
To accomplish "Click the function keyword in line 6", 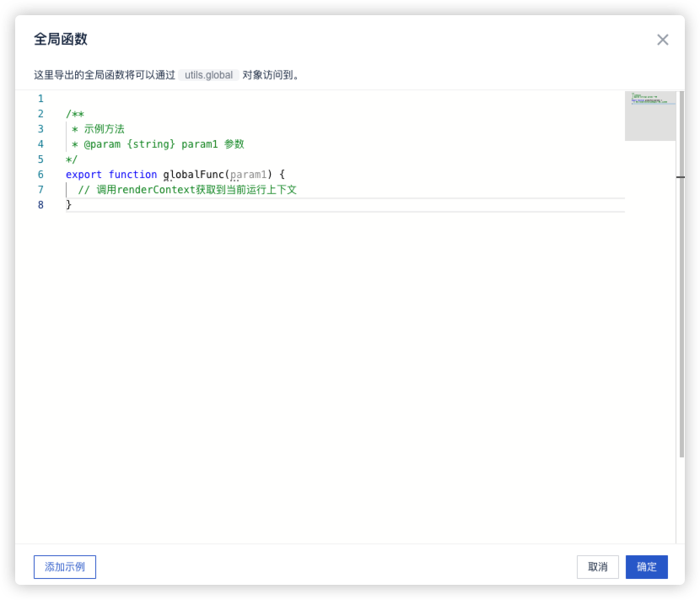I will pyautogui.click(x=132, y=175).
